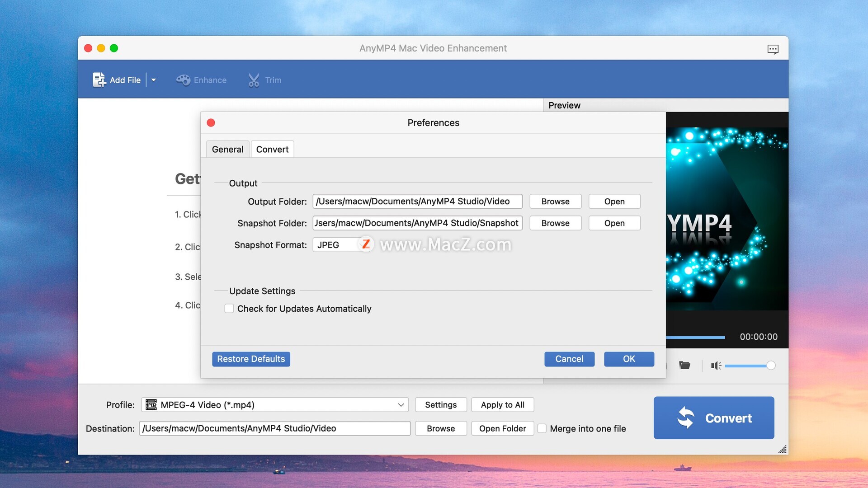Image resolution: width=868 pixels, height=488 pixels.
Task: Click the red close window button
Action: coord(88,48)
